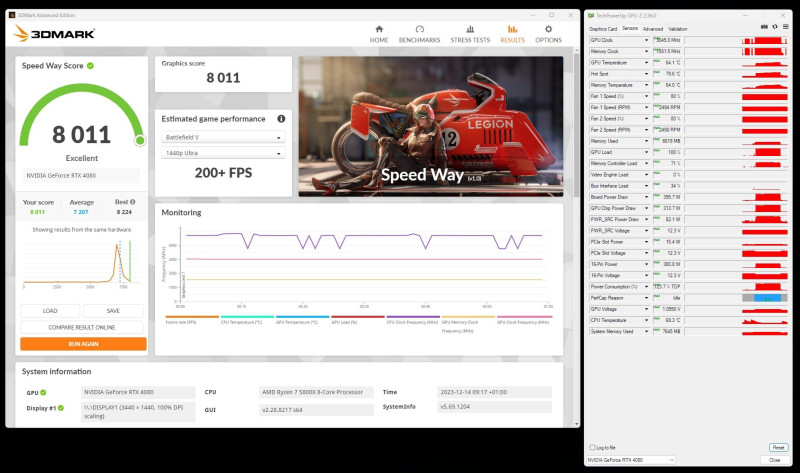Toggle Log to file checkbox in GPU-Z

592,447
